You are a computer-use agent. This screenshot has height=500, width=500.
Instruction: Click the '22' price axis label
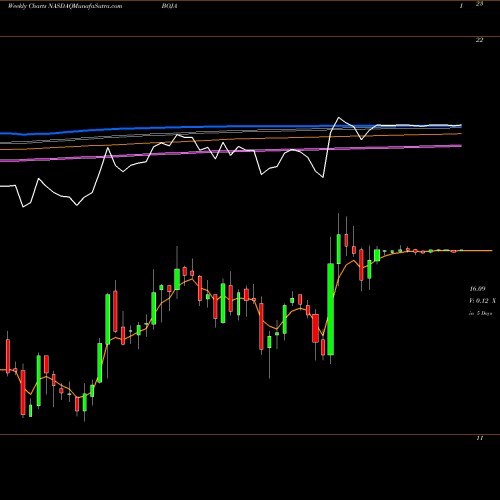coord(479,40)
